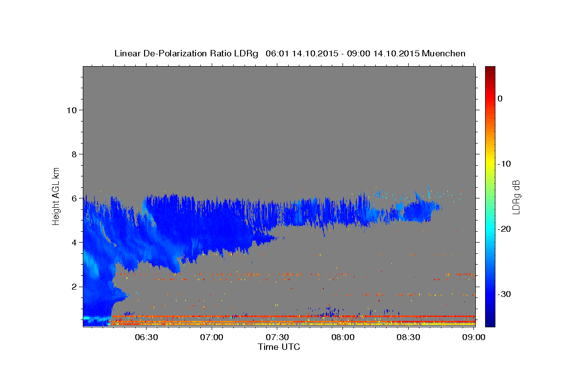Click the 'LDRg dB' colorbar label
This screenshot has width=588, height=392.
click(x=515, y=197)
